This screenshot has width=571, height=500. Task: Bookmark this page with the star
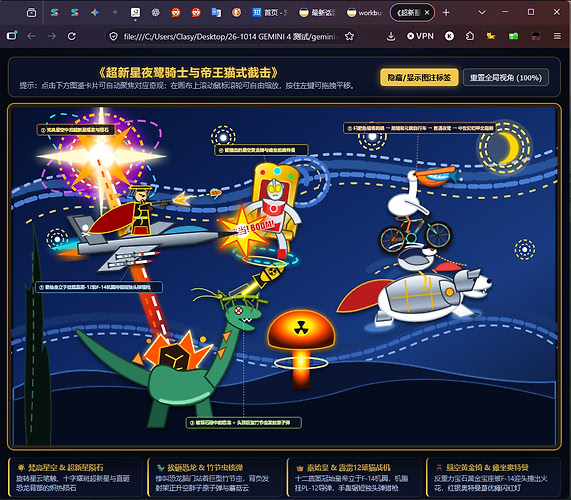[x=349, y=36]
